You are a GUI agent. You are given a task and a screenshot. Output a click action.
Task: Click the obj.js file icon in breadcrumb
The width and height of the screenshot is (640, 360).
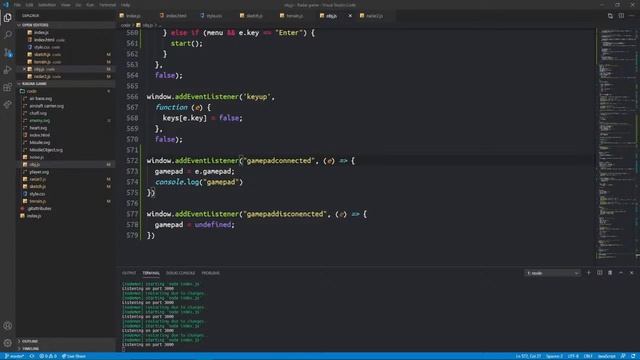click(x=138, y=25)
